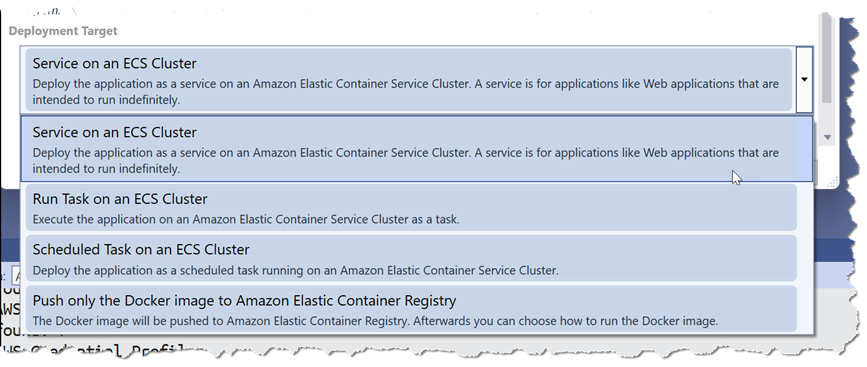Click 'Execute the application' task description
Viewport: 867px width, 367px height.
[x=246, y=219]
